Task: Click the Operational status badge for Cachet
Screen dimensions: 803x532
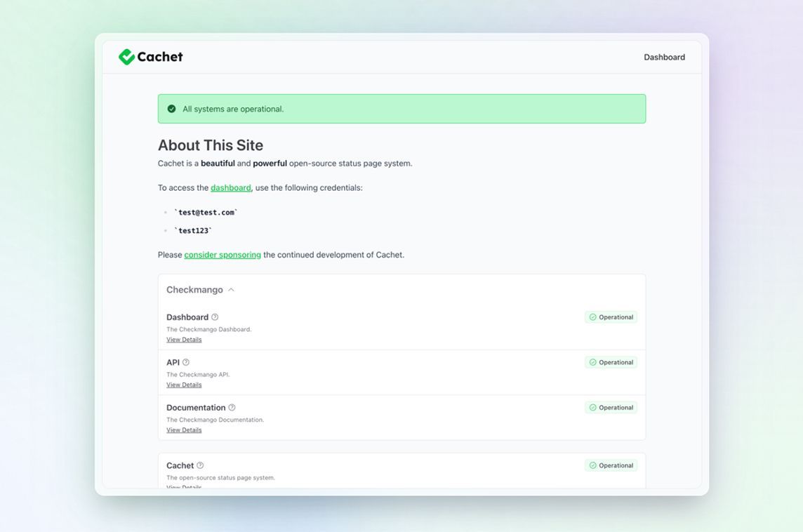Action: 611,465
